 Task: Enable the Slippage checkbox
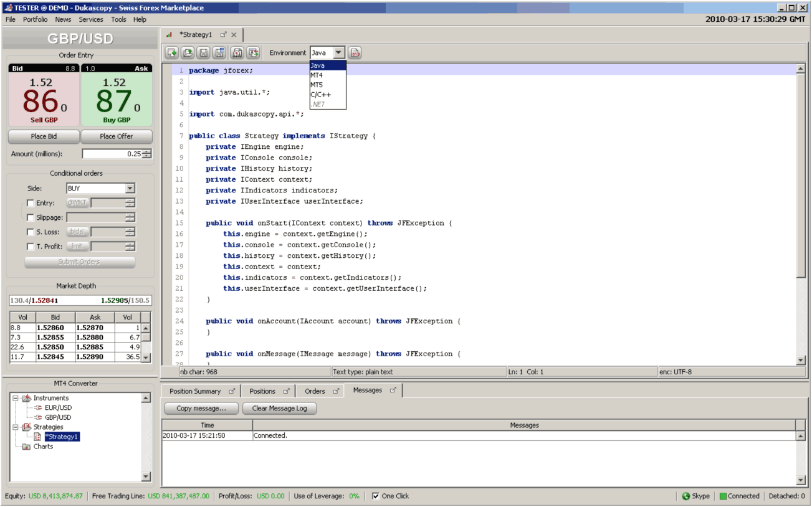click(31, 217)
